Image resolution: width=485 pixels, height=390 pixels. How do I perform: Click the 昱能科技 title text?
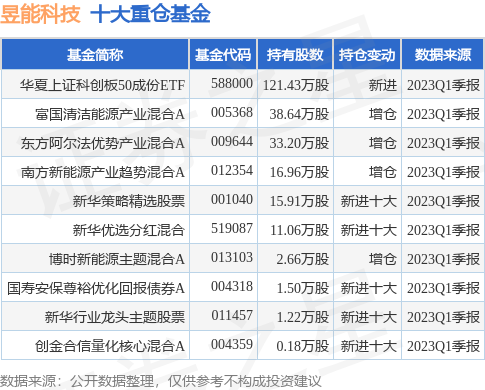40,14
